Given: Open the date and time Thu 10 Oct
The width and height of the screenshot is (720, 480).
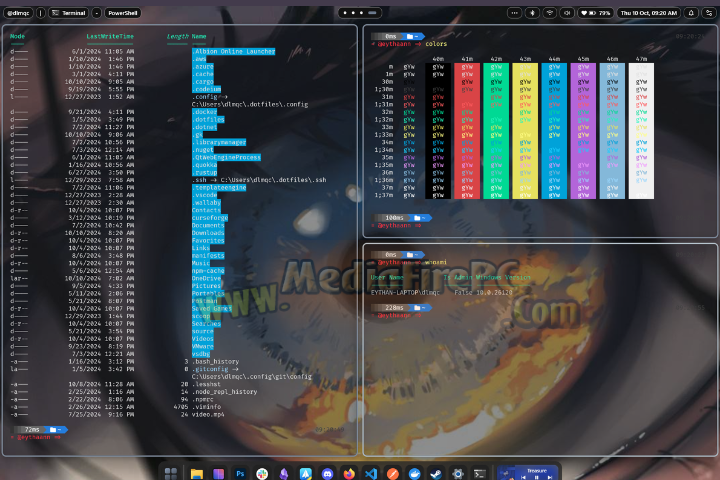Looking at the screenshot, I should (x=649, y=13).
